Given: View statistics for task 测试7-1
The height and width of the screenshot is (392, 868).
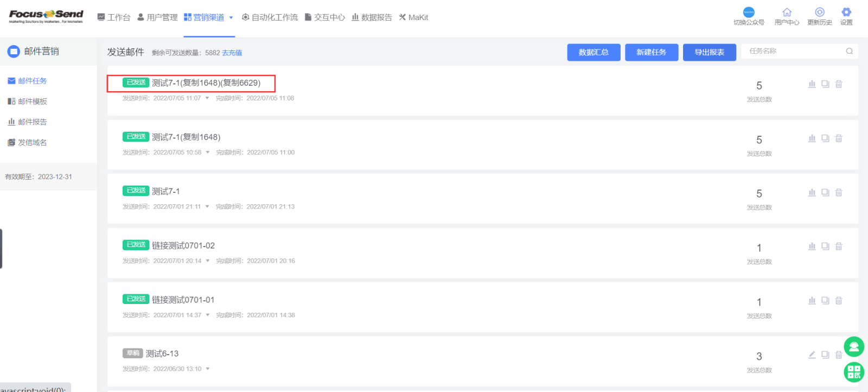Looking at the screenshot, I should click(812, 192).
